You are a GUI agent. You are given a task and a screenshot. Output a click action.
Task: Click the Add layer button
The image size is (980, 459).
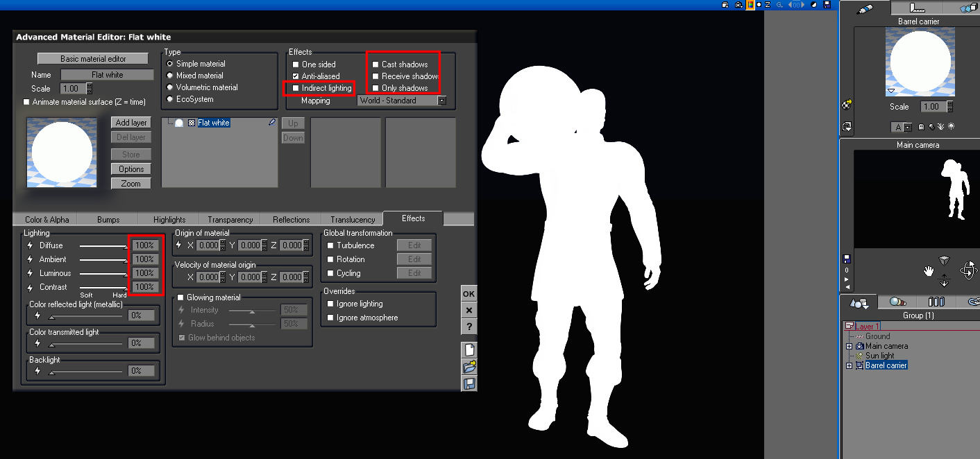point(130,123)
